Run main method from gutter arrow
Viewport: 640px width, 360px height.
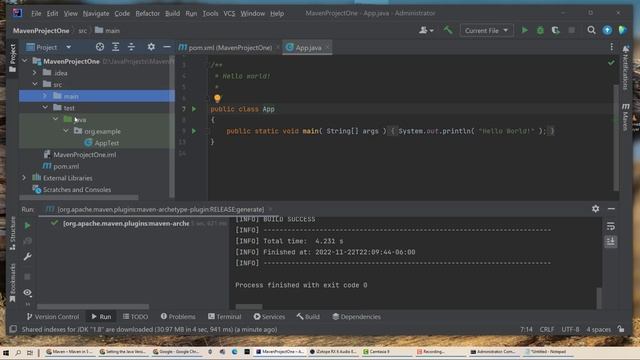coord(194,131)
